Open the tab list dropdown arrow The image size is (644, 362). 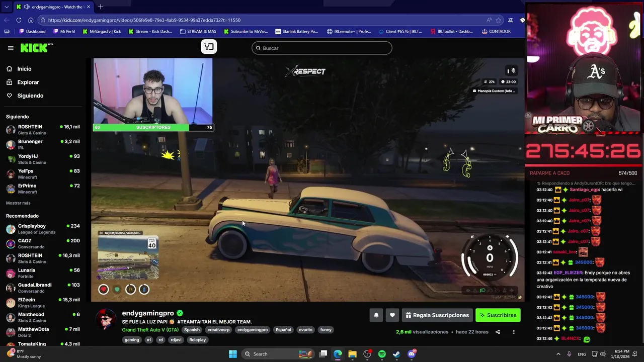(x=6, y=7)
